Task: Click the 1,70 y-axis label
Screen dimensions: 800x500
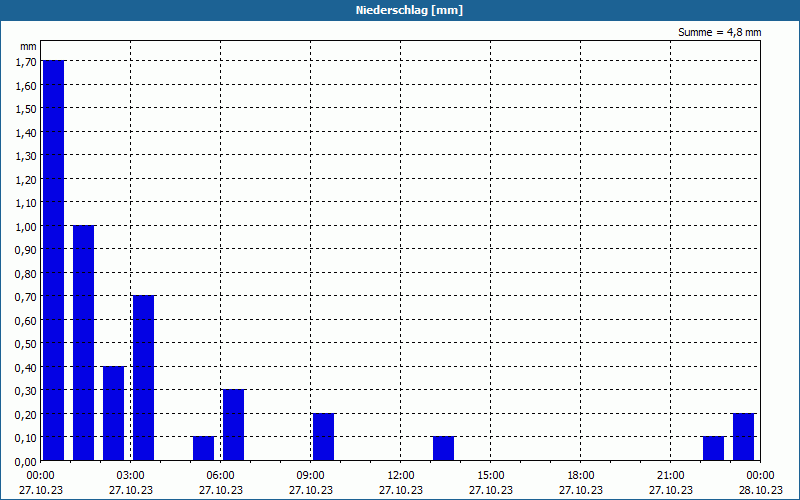Action: 26,62
